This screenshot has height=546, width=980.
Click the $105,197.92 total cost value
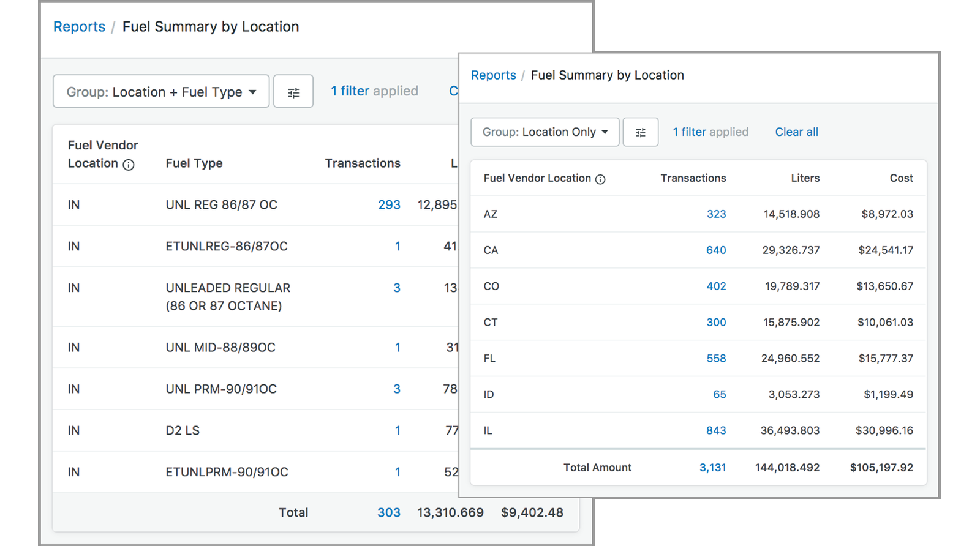(x=881, y=468)
